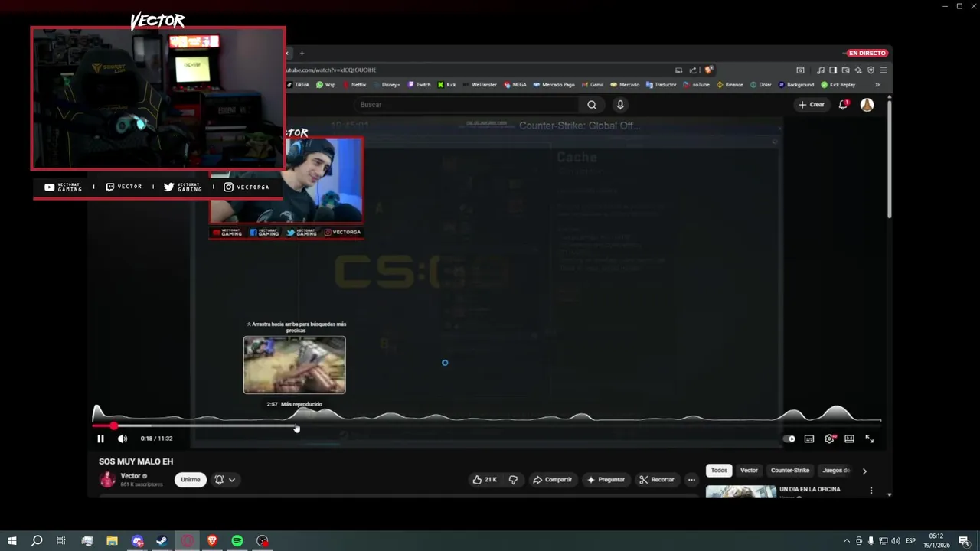Open the Mercado Pago bookmark
This screenshot has height=551, width=980.
pos(554,85)
